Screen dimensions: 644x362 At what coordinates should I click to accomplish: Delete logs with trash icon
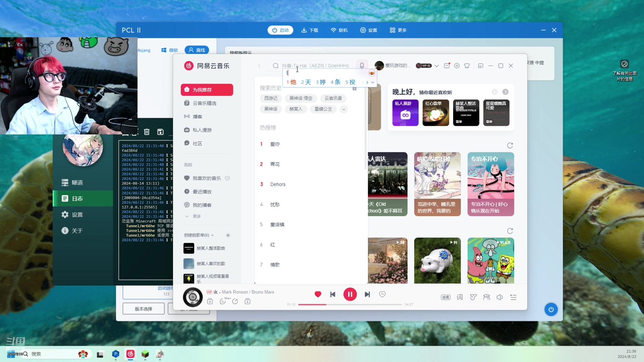point(147,132)
